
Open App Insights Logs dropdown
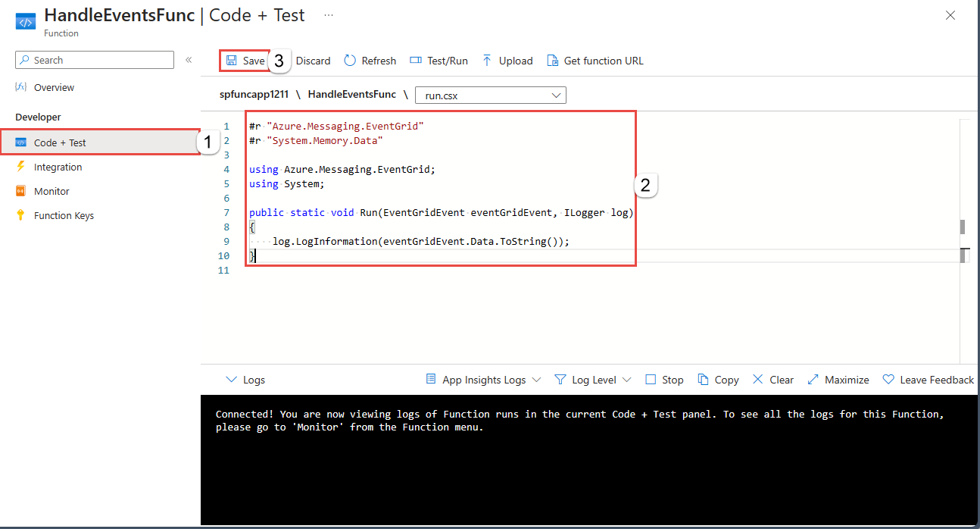[483, 380]
